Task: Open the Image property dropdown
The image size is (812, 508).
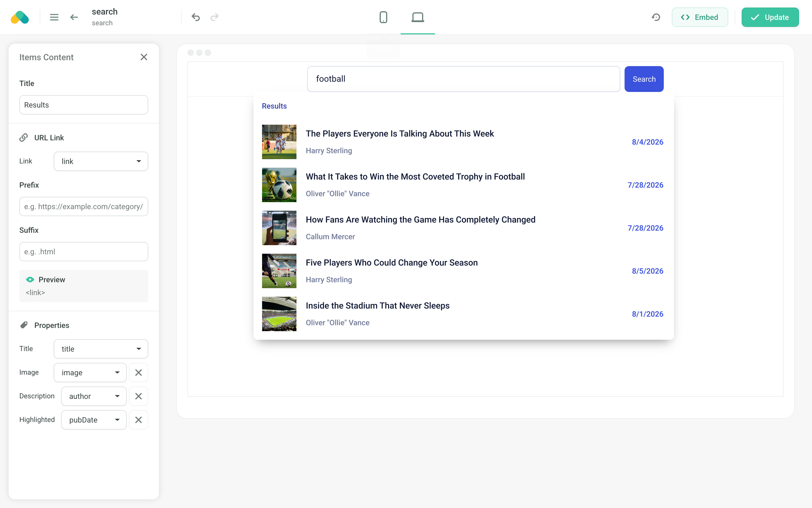Action: [x=90, y=373]
